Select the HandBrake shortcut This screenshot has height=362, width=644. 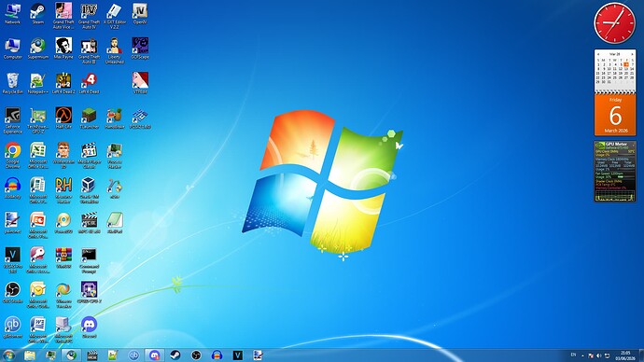click(x=114, y=118)
